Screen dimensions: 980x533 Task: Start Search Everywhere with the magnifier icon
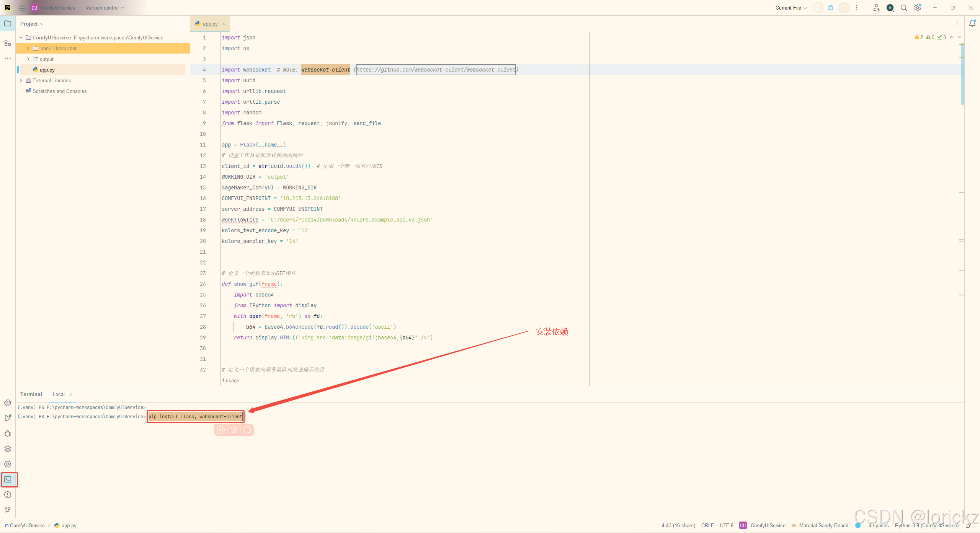[x=904, y=8]
